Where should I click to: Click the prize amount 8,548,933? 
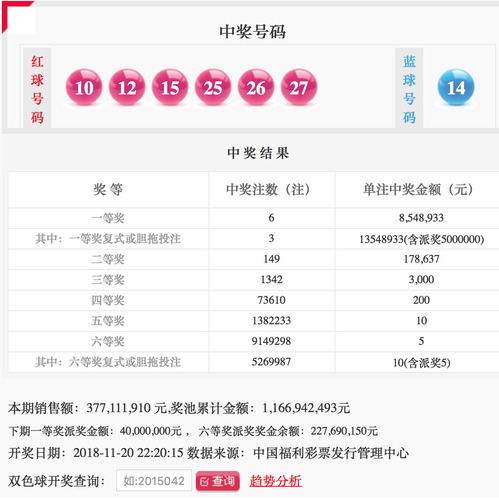[421, 218]
